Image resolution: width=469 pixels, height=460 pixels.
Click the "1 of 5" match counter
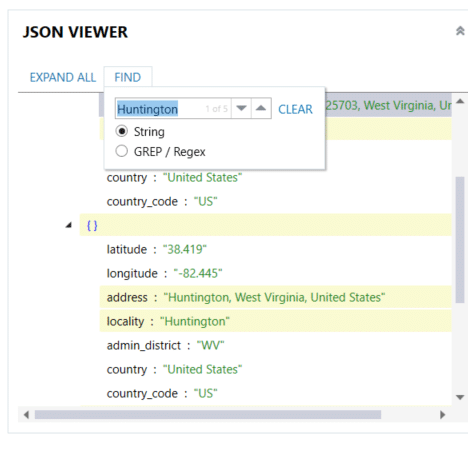tap(217, 109)
